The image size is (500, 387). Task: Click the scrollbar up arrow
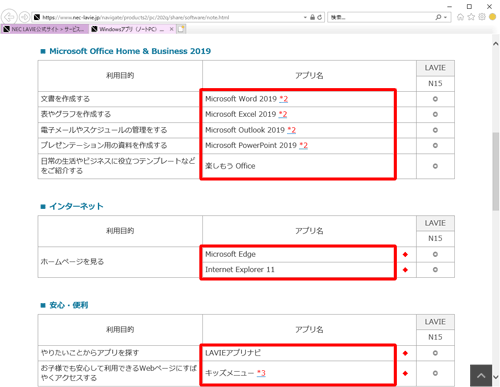pos(496,44)
